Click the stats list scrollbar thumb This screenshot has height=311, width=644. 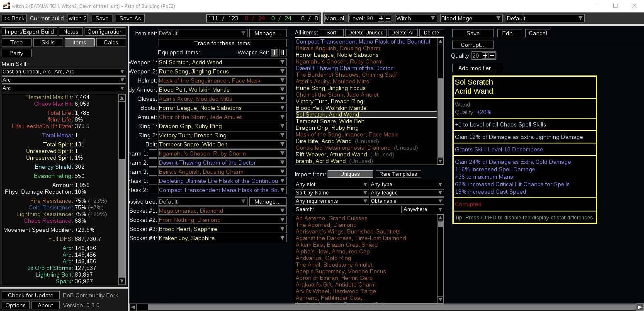(122, 218)
